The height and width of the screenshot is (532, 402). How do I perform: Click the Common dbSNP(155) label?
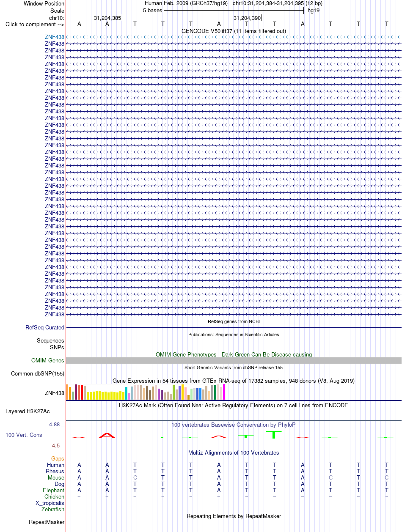(x=38, y=373)
